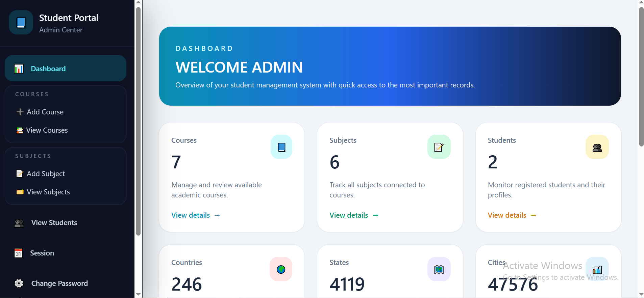Click the Dashboard bar chart icon
The height and width of the screenshot is (298, 644).
(x=19, y=69)
